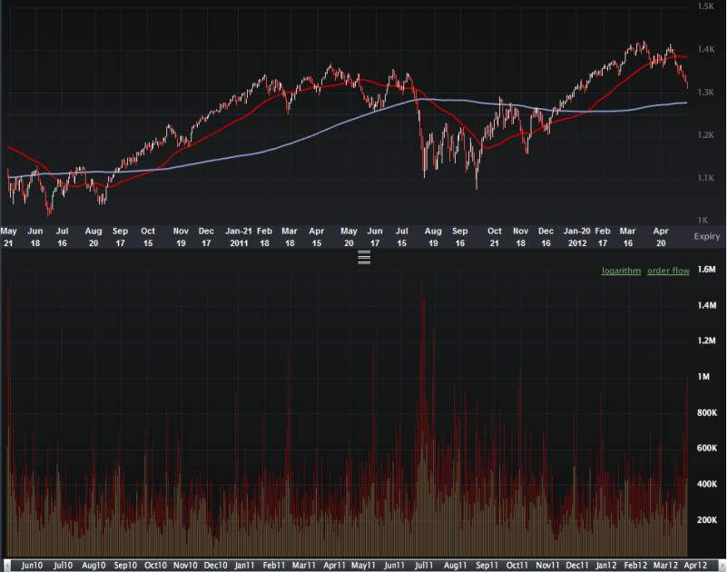Image resolution: width=728 pixels, height=572 pixels.
Task: Click the horizontal-lines pane divider grip icon
Action: [364, 257]
